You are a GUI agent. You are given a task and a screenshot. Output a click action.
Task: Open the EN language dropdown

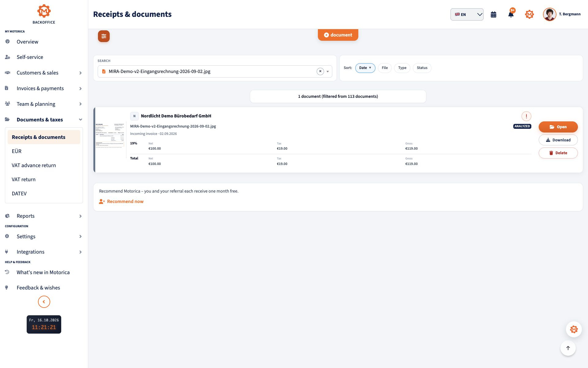pos(467,14)
